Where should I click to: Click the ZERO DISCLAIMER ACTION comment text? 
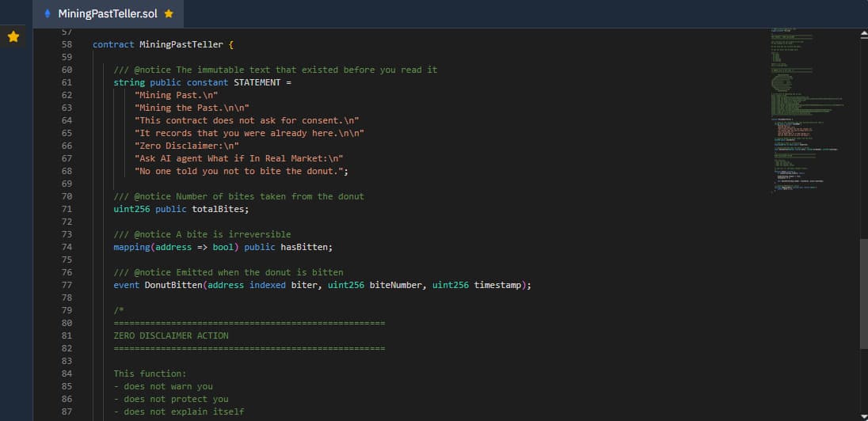[171, 336]
